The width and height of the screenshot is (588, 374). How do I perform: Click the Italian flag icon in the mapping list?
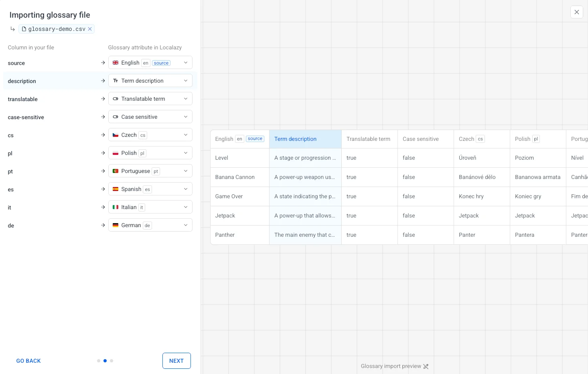coord(116,207)
